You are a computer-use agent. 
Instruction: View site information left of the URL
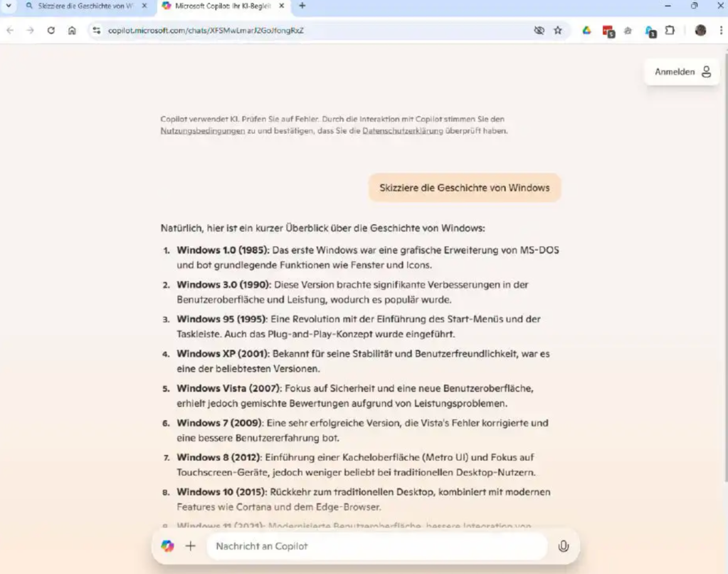tap(96, 31)
